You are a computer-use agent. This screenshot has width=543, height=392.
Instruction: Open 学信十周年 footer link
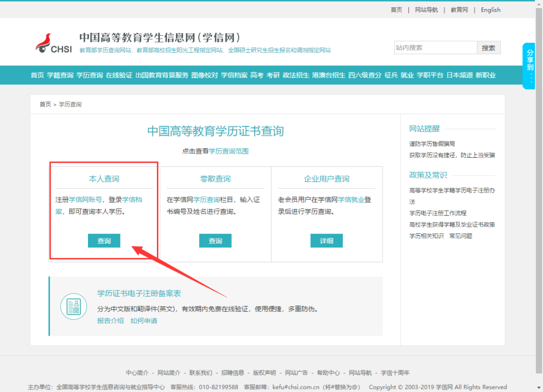coord(395,372)
